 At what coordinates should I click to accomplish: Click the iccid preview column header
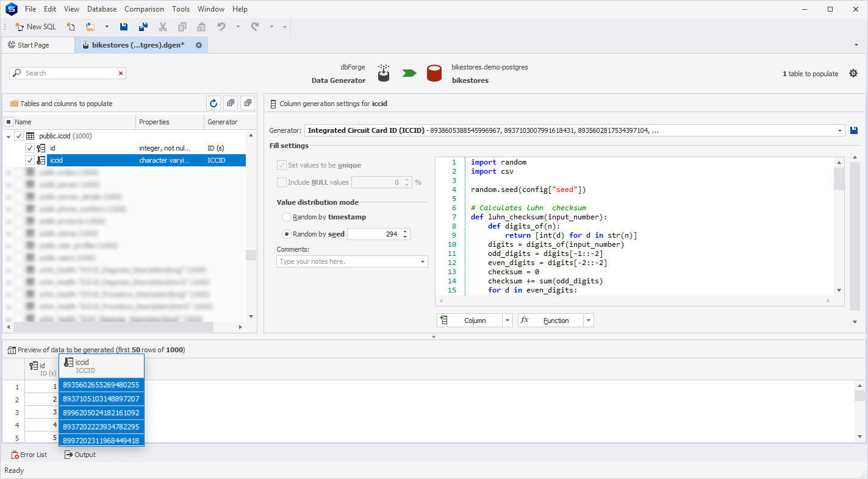(101, 366)
